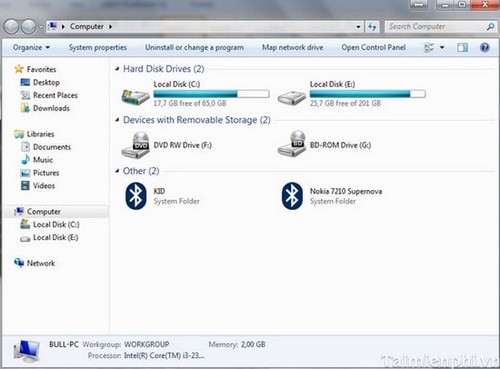Maximize the Computer window
This screenshot has height=369, width=500.
pos(463,5)
